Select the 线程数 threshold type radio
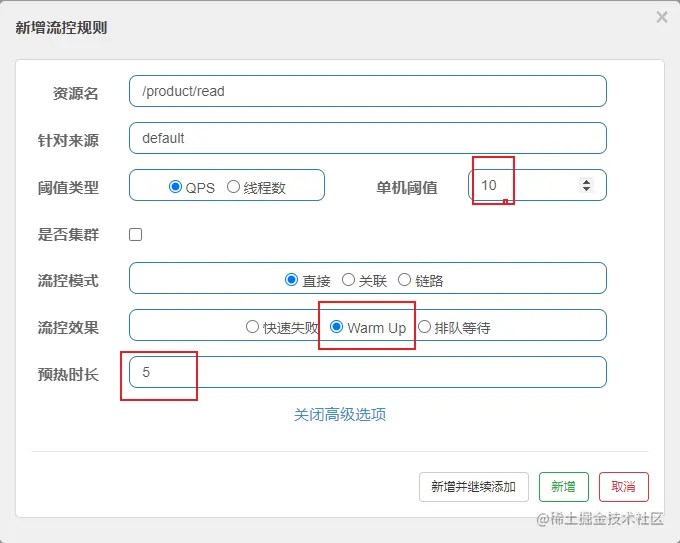Screen dimensions: 680x543 [x=233, y=186]
